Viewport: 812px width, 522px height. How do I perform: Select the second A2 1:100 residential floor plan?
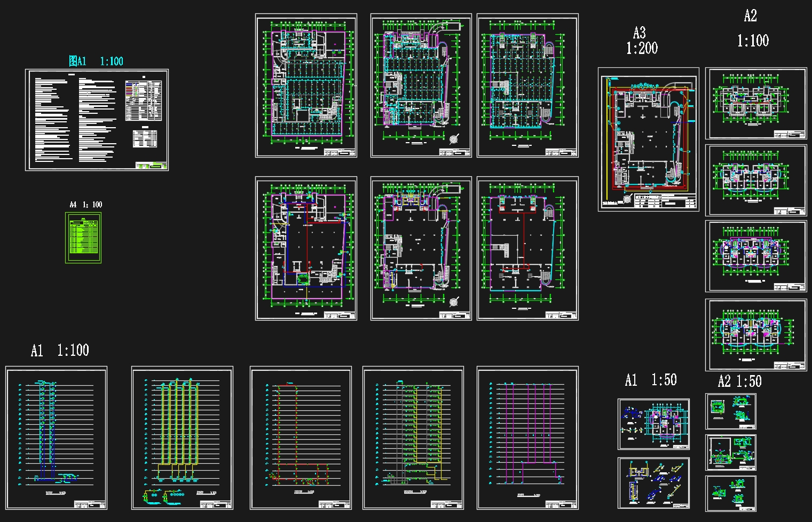756,180
